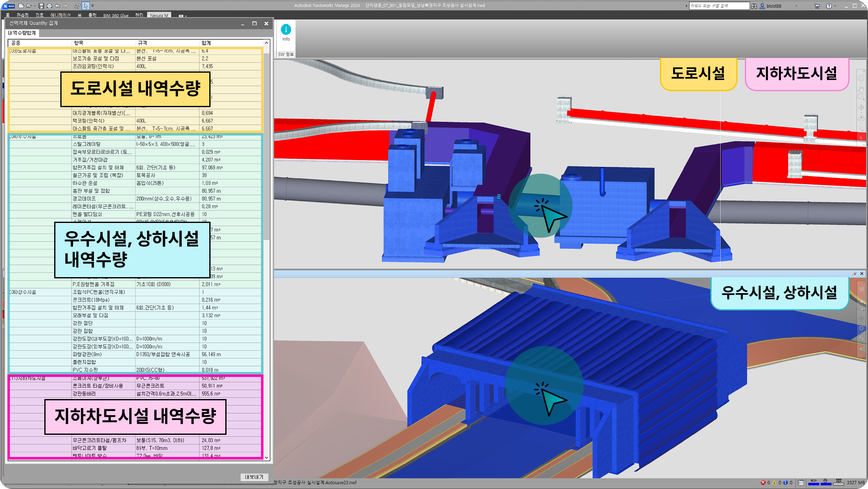The width and height of the screenshot is (868, 489).
Task: Click the Save icon in quick access toolbar
Action: click(x=41, y=6)
